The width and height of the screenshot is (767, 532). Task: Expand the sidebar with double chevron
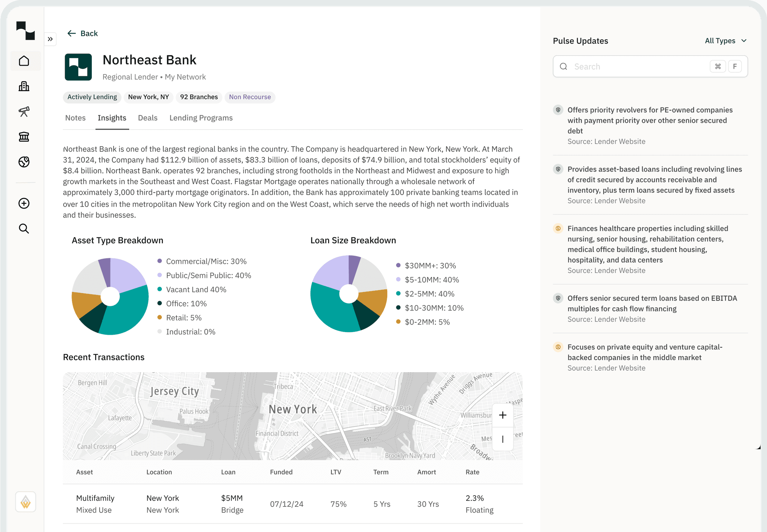50,39
